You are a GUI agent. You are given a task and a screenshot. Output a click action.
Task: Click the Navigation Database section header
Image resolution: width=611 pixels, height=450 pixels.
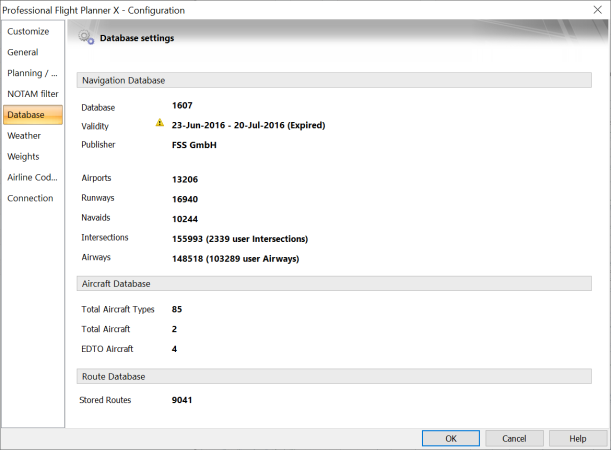[x=122, y=80]
